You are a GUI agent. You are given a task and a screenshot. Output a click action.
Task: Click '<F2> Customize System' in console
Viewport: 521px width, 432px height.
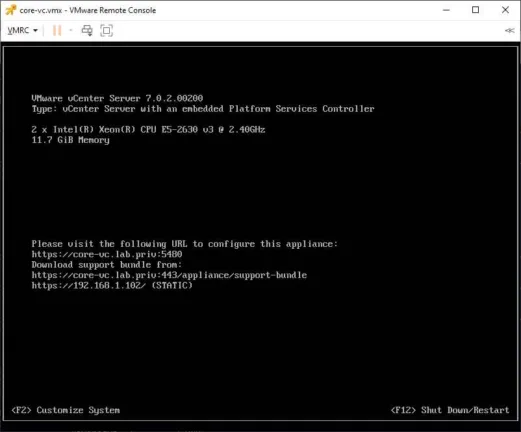pos(66,410)
